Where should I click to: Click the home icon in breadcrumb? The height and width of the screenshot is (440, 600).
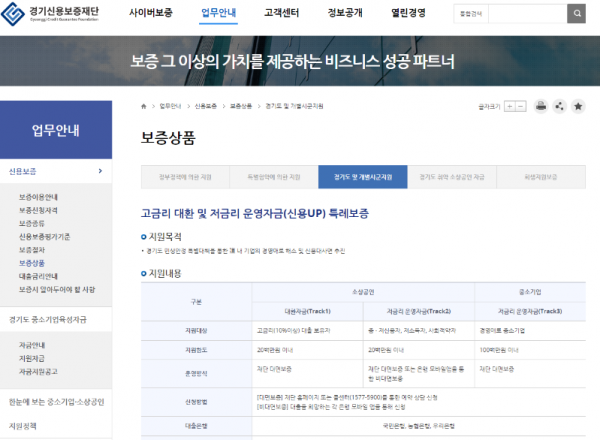click(x=145, y=105)
